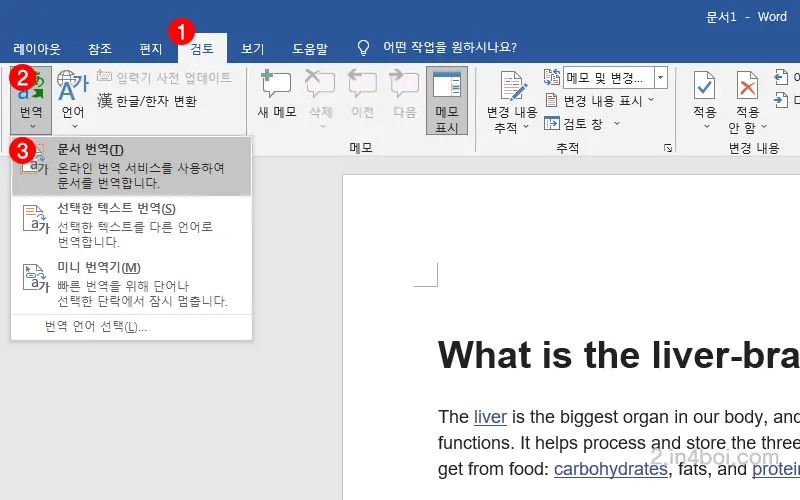The image size is (800, 500).
Task: Switch to the 검토 tab
Action: 202,48
